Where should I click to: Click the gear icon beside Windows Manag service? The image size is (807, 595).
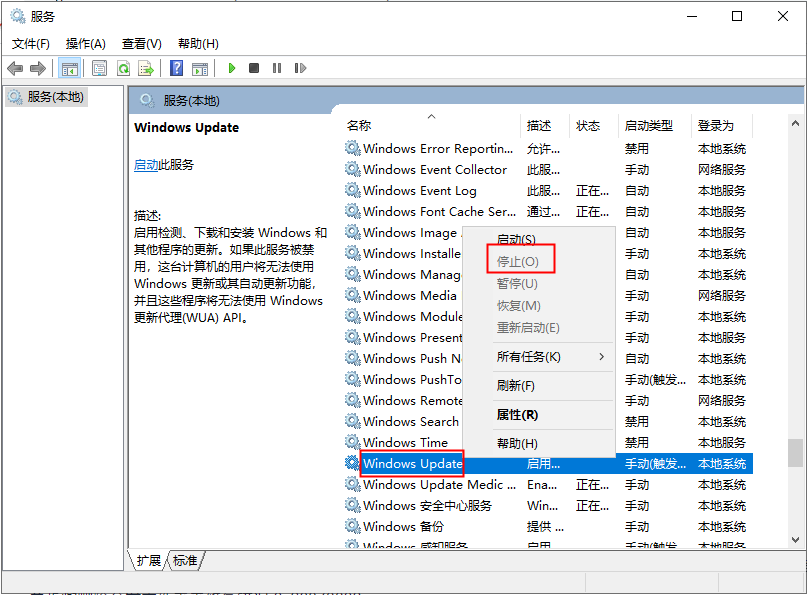[x=353, y=274]
